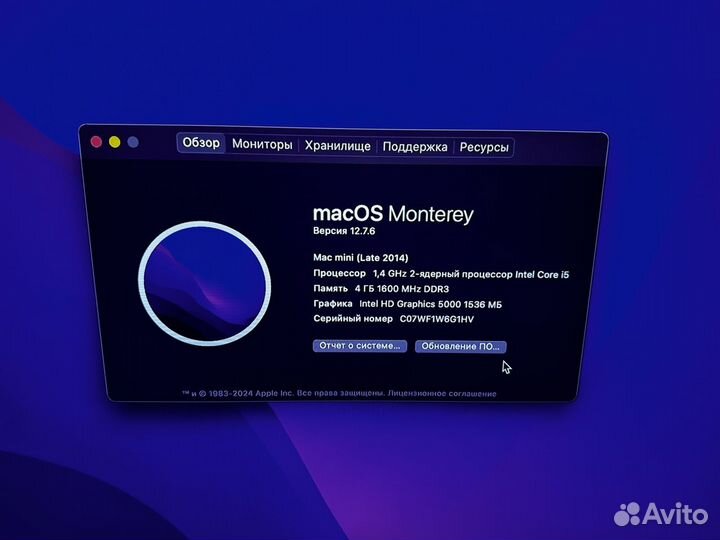Click Intel HD Graphics 5000 1536 МБ
The height and width of the screenshot is (540, 720).
click(430, 304)
